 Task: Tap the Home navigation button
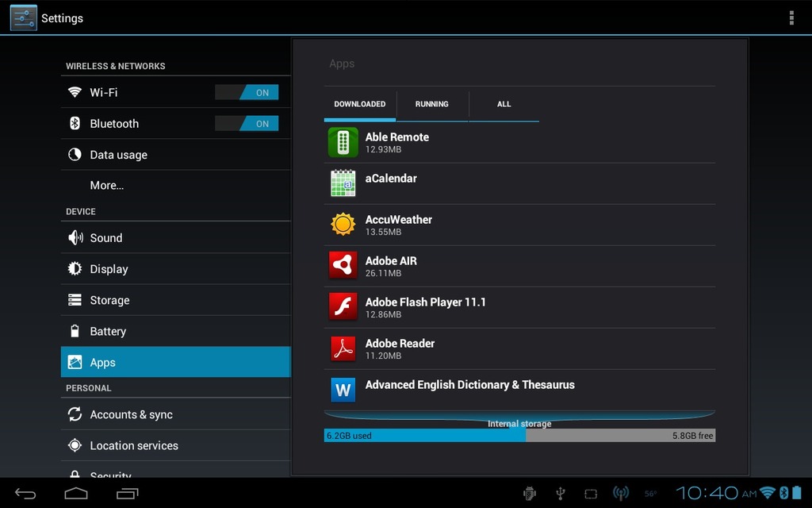point(75,493)
